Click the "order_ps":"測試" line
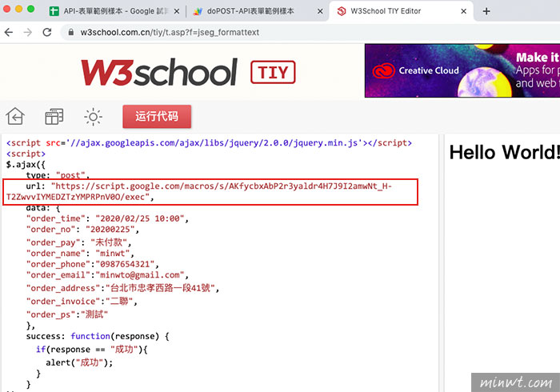 66,314
